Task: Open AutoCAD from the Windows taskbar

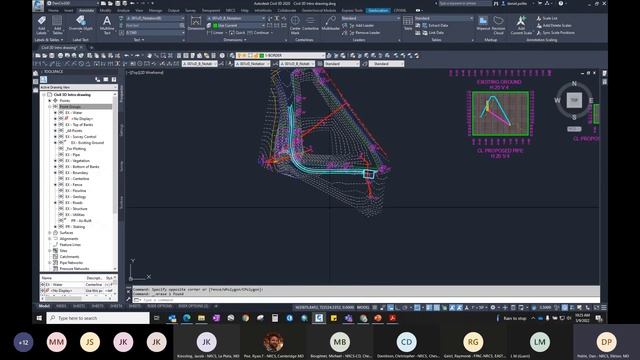Action: (x=319, y=318)
